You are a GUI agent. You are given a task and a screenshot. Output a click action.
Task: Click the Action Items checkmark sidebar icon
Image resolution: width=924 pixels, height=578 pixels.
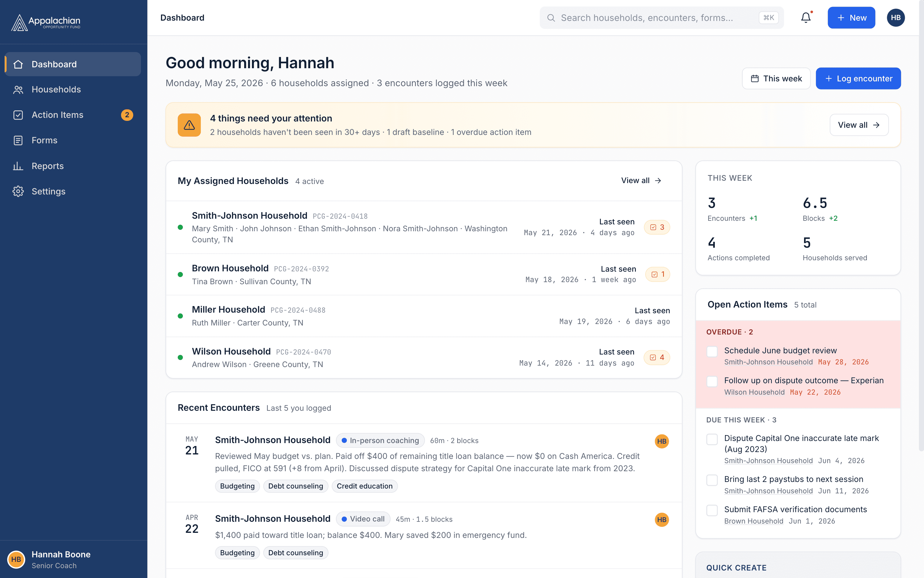[x=18, y=115]
